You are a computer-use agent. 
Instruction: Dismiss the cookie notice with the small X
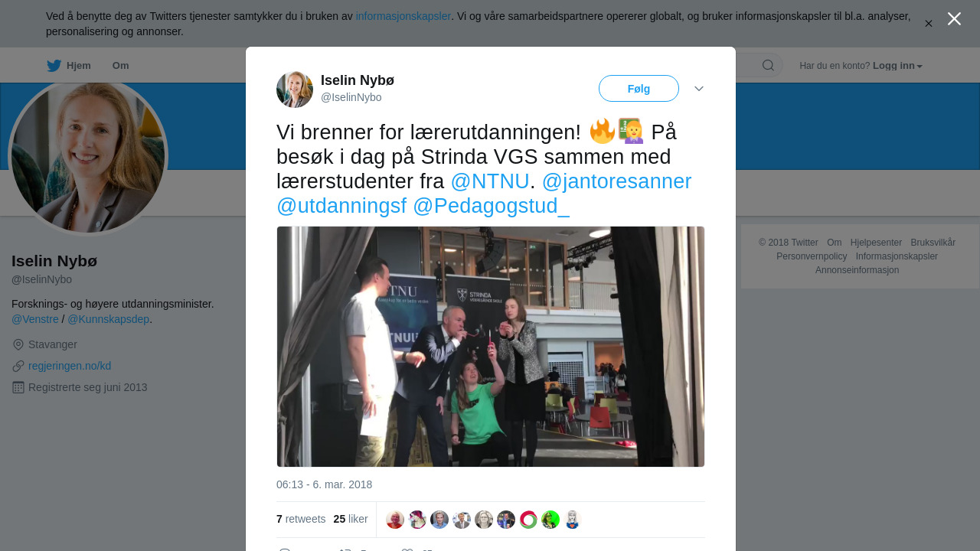point(929,24)
